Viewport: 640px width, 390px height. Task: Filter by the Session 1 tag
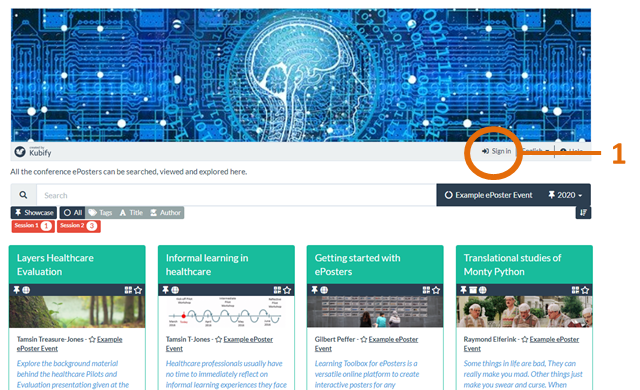33,226
